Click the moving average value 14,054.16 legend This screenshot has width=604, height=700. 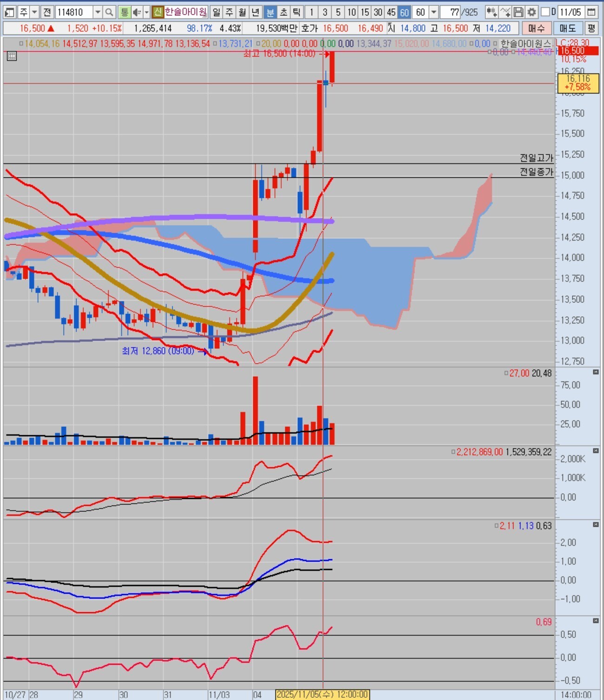click(x=42, y=44)
